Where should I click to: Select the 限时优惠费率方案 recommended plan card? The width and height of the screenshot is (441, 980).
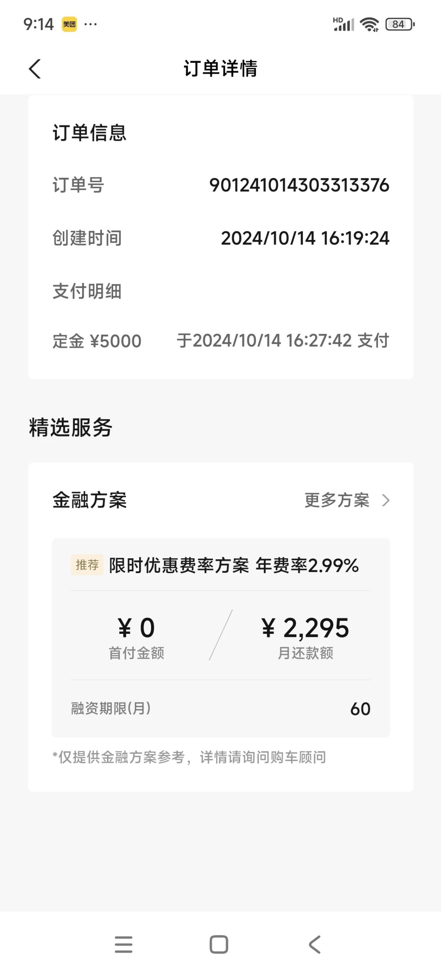tap(221, 637)
